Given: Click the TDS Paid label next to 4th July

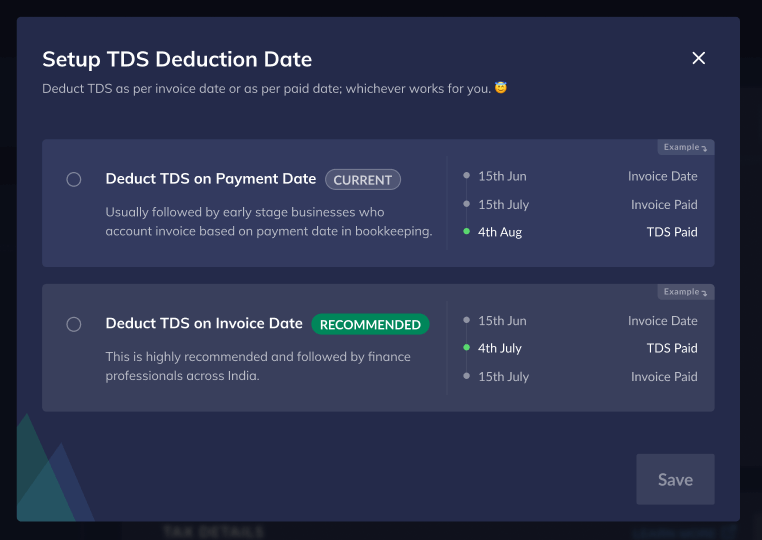Looking at the screenshot, I should pos(672,349).
